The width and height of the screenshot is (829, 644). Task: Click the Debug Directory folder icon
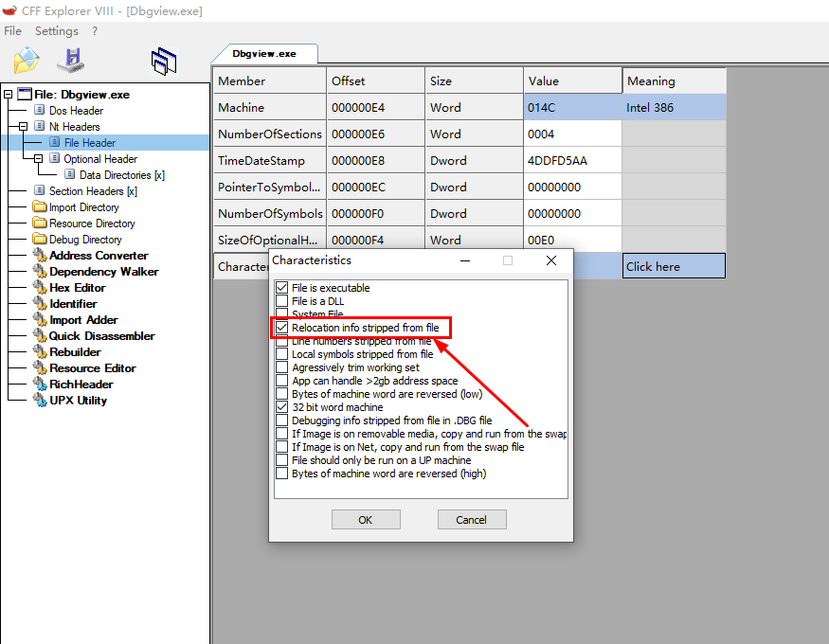[40, 239]
